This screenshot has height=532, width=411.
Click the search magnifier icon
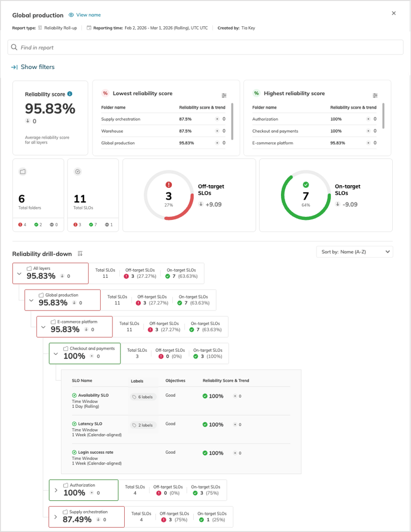click(x=14, y=47)
